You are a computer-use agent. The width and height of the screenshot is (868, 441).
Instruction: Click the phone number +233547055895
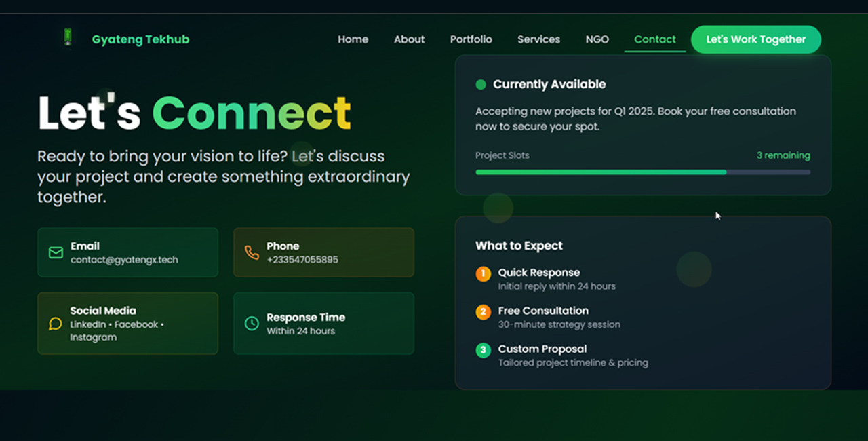[x=302, y=260]
